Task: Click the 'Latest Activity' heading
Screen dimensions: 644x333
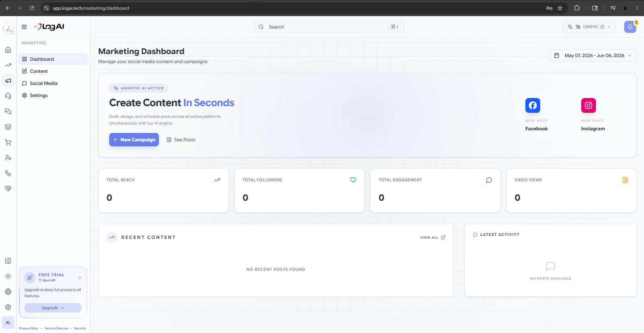Action: tap(500, 235)
